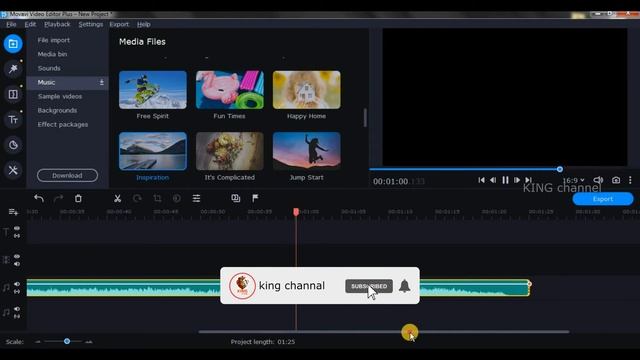
Task: Open the File menu
Action: coord(11,24)
